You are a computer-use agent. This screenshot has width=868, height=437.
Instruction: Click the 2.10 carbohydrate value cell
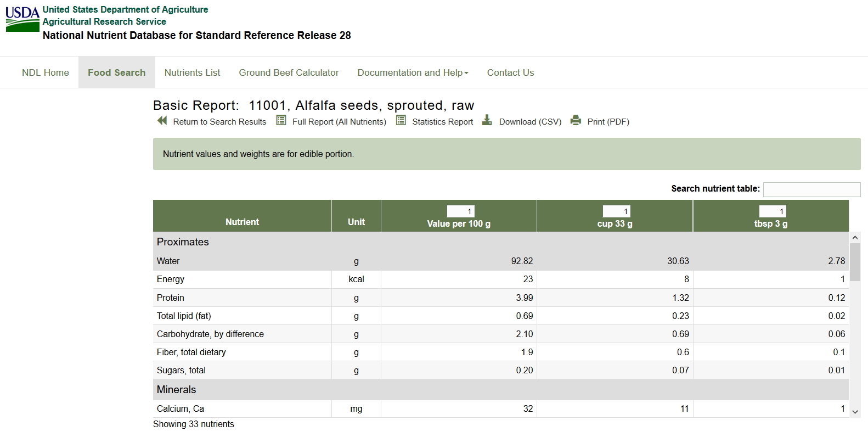pyautogui.click(x=459, y=334)
